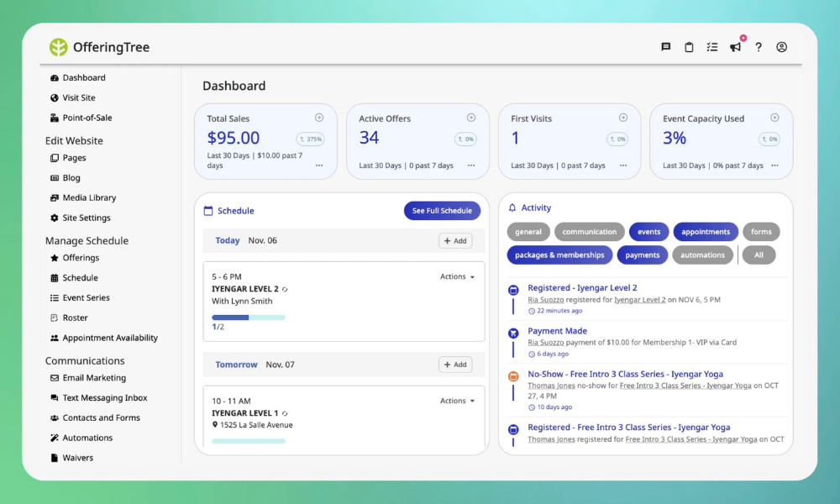The width and height of the screenshot is (840, 504).
Task: Click the plus icon on First Visits card
Action: point(623,118)
